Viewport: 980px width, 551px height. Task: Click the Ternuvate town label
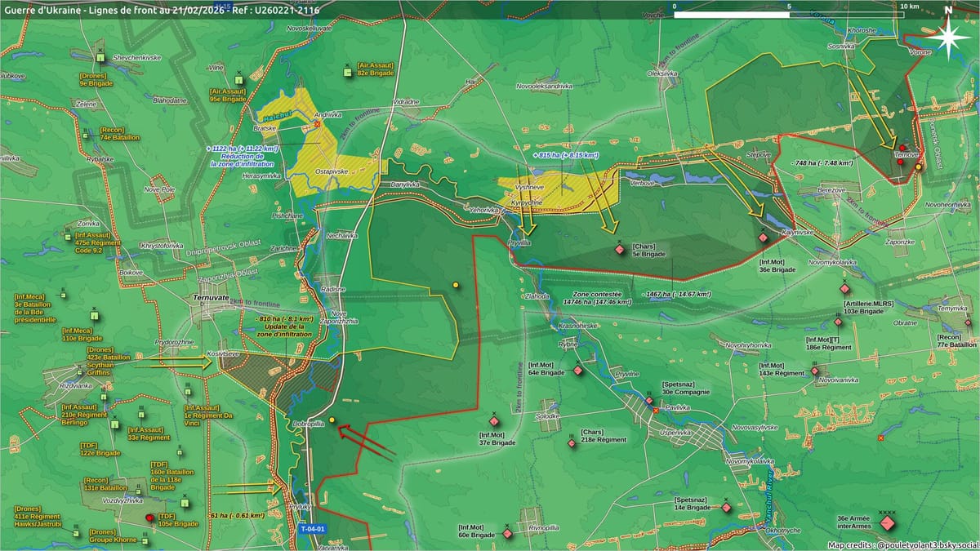(211, 300)
